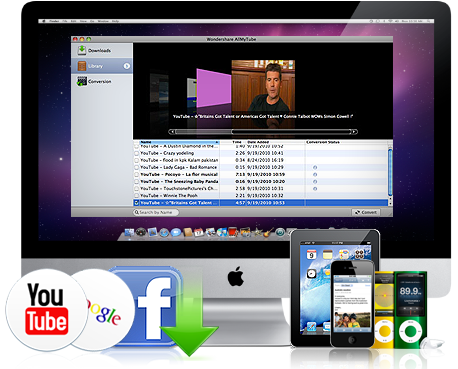458x369 pixels.
Task: Click info icon in Sneezing Baby Panda row
Action: pyautogui.click(x=315, y=182)
